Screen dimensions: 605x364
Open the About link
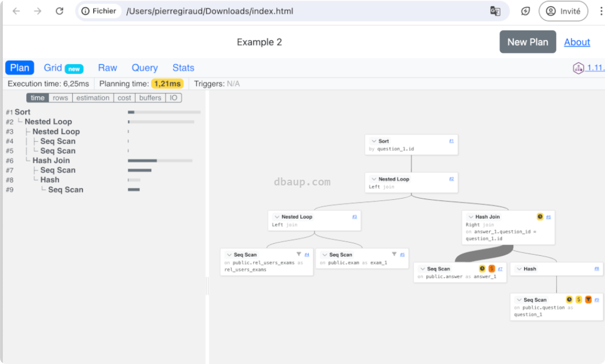click(x=577, y=42)
